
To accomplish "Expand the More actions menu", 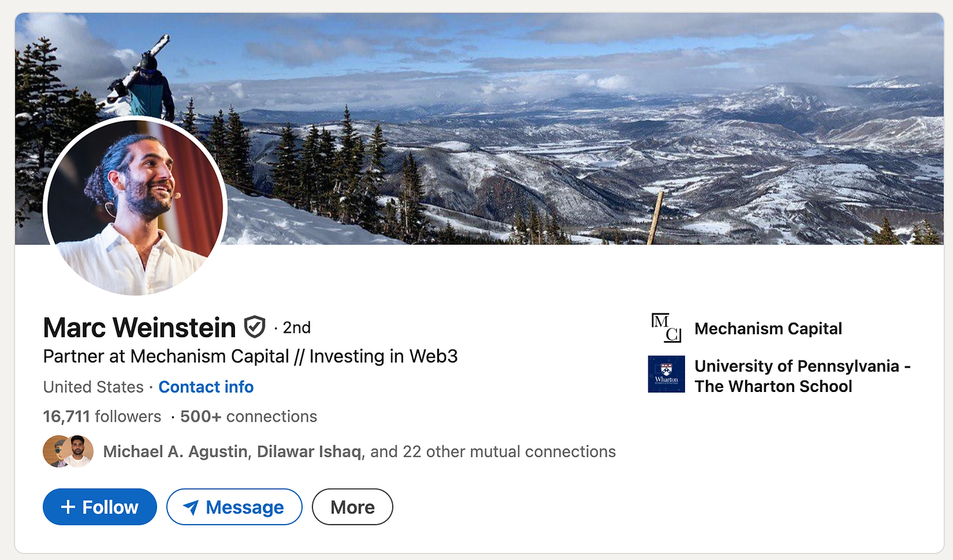I will point(352,507).
